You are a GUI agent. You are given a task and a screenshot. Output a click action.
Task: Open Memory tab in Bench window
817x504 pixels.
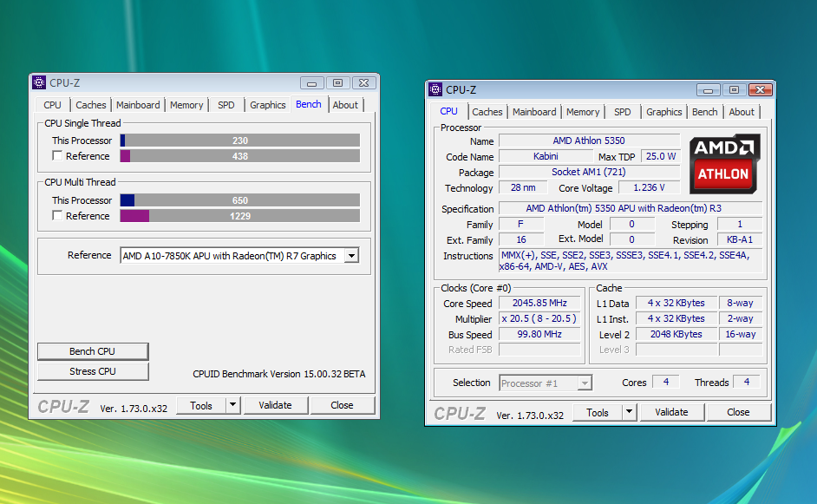coord(186,105)
